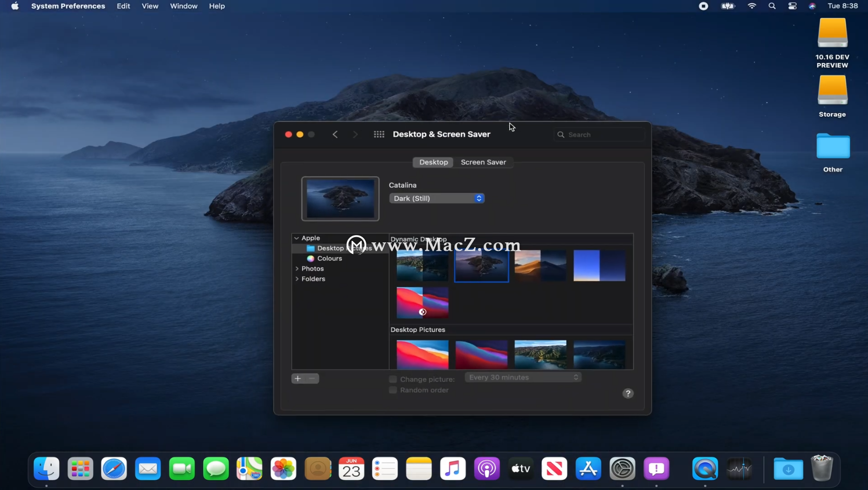Image resolution: width=868 pixels, height=490 pixels.
Task: Open System Preferences menu bar item
Action: coord(68,6)
